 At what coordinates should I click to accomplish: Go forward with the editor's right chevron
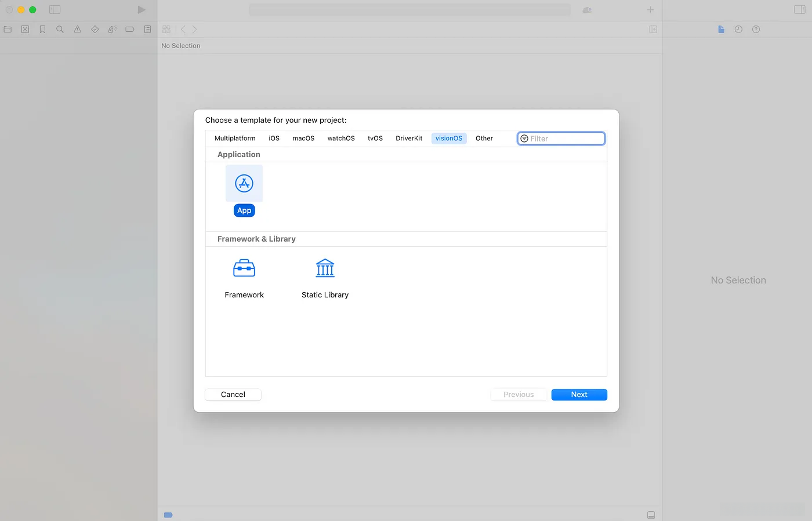pos(194,29)
